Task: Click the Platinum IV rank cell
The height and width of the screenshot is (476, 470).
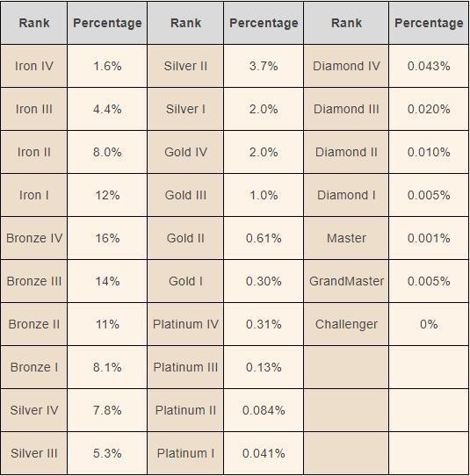Action: point(185,324)
